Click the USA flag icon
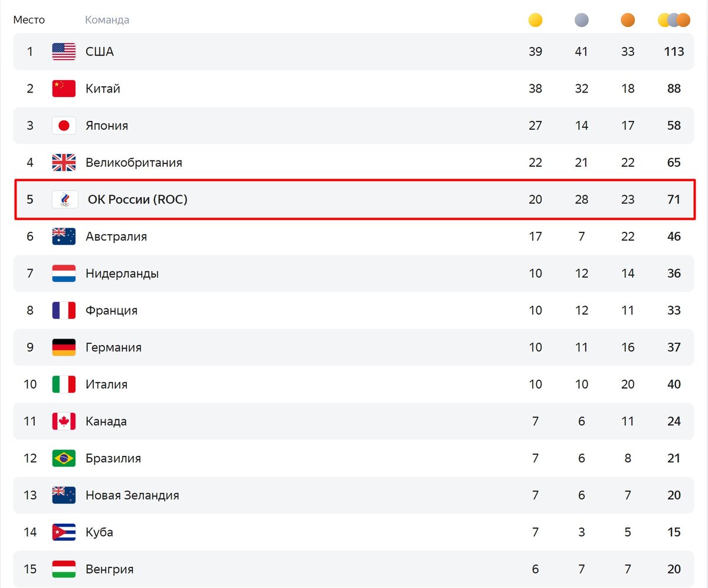Image resolution: width=708 pixels, height=588 pixels. click(64, 52)
